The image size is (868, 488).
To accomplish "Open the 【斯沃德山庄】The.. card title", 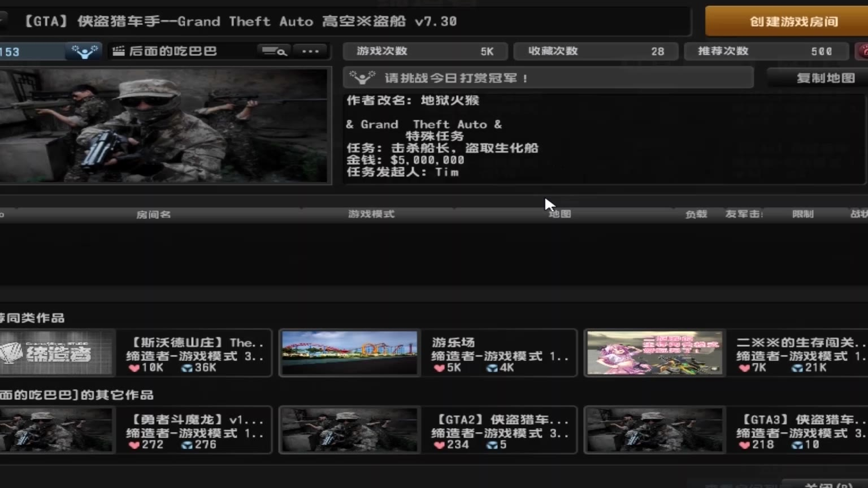I will (197, 342).
